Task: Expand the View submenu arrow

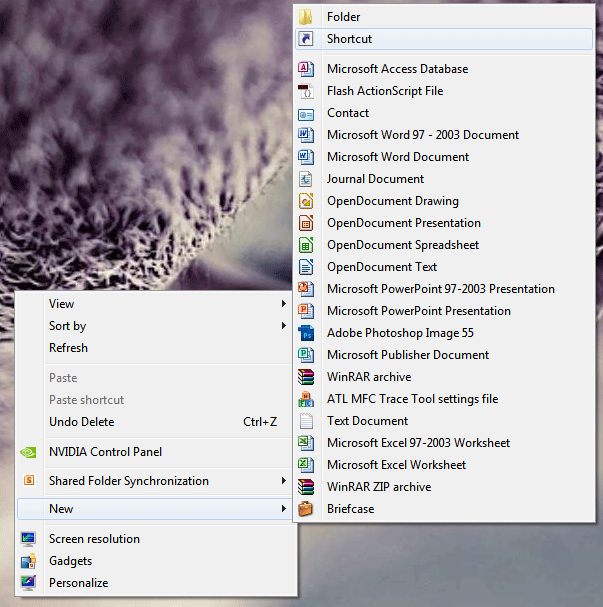Action: (x=284, y=304)
